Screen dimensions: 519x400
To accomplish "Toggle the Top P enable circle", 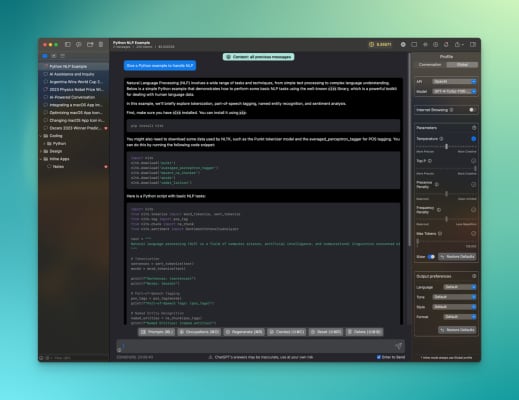I will (474, 161).
